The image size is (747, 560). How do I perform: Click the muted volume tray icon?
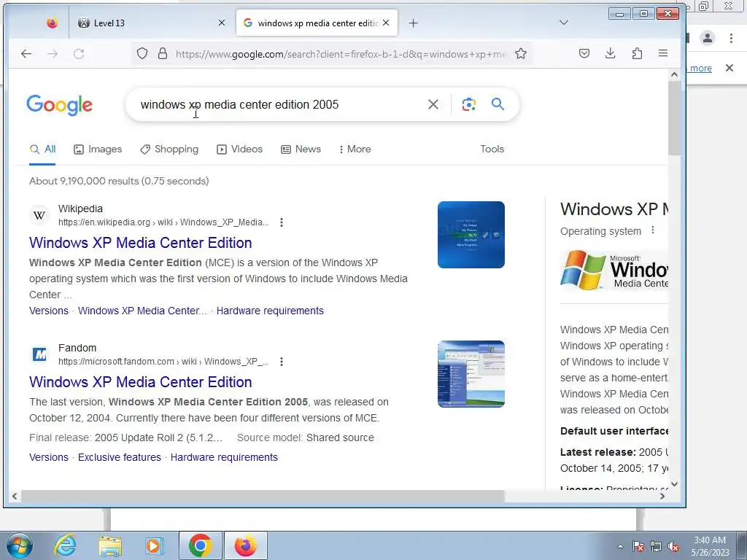click(673, 546)
